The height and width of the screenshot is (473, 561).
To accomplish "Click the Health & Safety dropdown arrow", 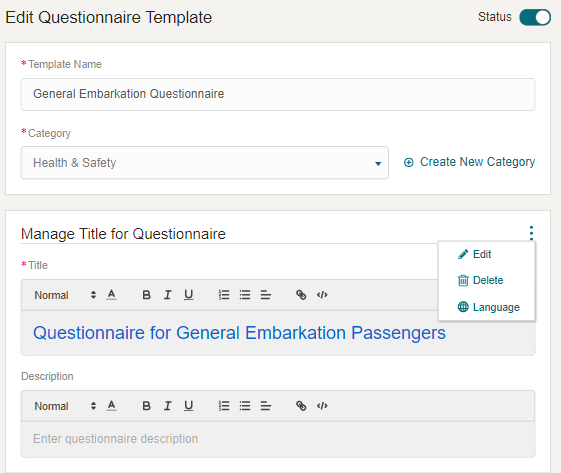I will [378, 164].
